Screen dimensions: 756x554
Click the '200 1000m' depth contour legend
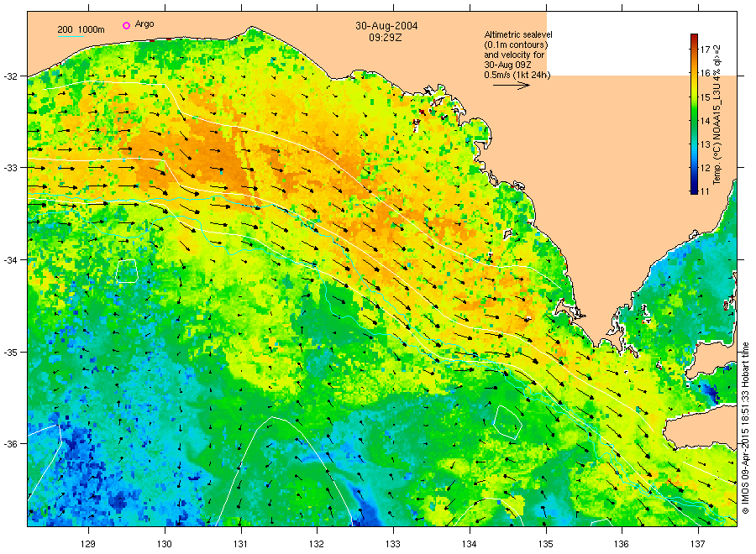(81, 30)
